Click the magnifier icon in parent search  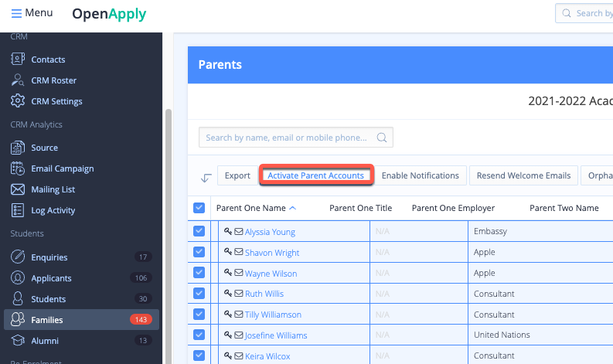point(381,138)
